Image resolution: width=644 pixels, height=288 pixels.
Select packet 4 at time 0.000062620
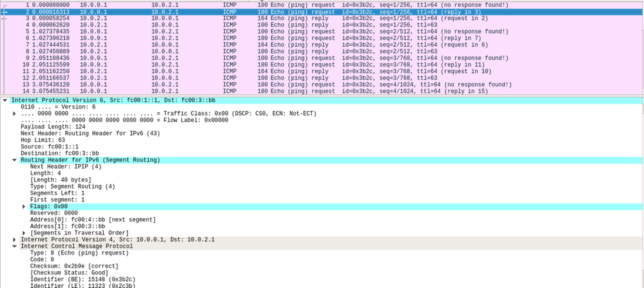pos(322,25)
